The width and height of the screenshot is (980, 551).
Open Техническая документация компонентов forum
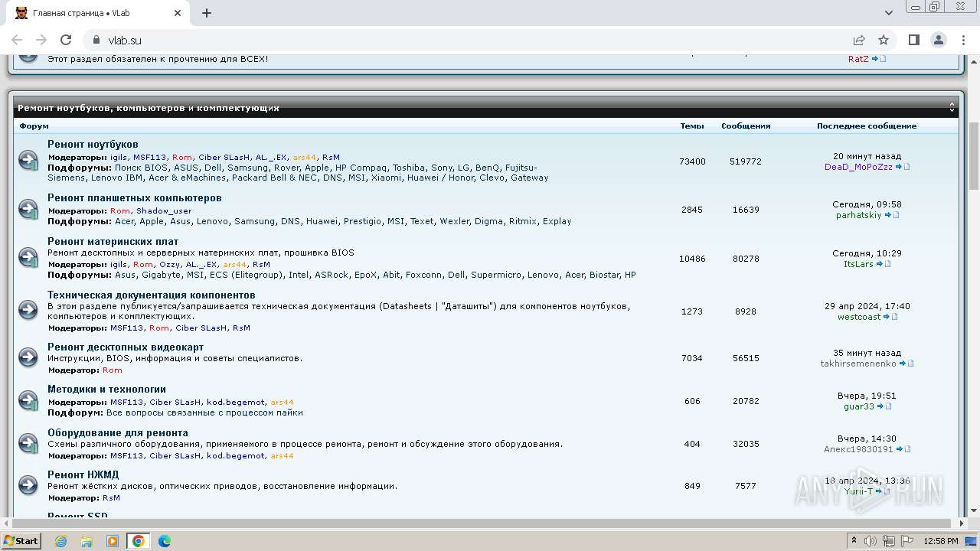[x=152, y=295]
